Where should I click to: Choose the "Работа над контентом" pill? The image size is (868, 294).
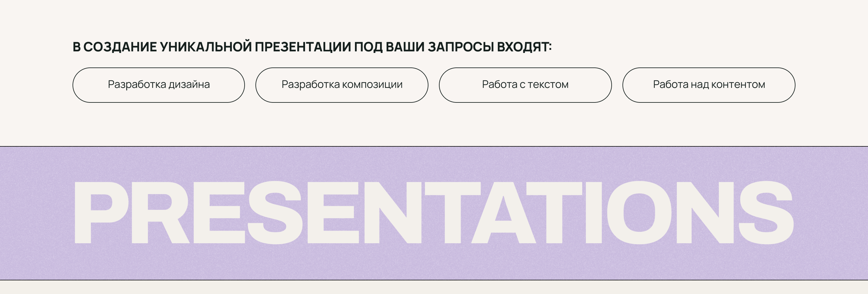click(709, 85)
